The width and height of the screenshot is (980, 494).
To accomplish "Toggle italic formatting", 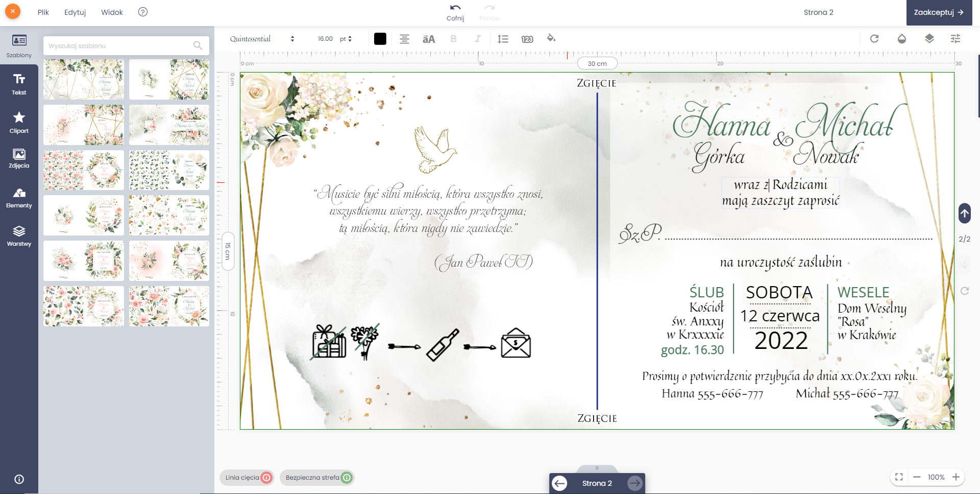I will tap(478, 39).
